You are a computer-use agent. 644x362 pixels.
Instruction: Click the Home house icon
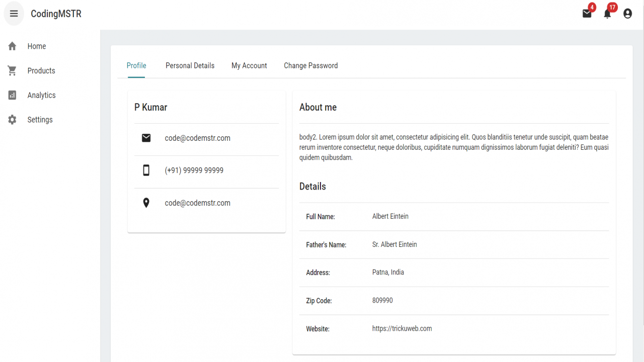(13, 46)
